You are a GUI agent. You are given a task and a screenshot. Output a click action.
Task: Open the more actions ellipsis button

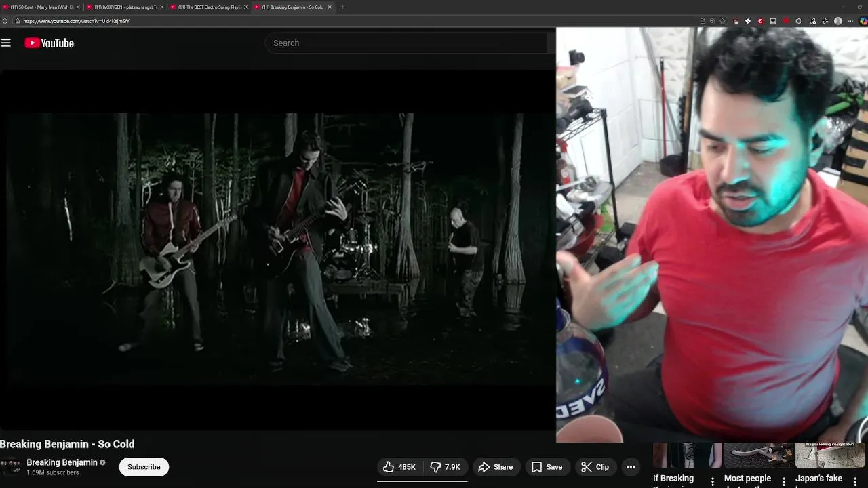(631, 467)
